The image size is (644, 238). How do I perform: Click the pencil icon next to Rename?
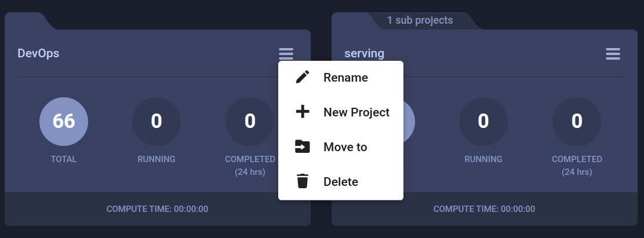coord(303,77)
